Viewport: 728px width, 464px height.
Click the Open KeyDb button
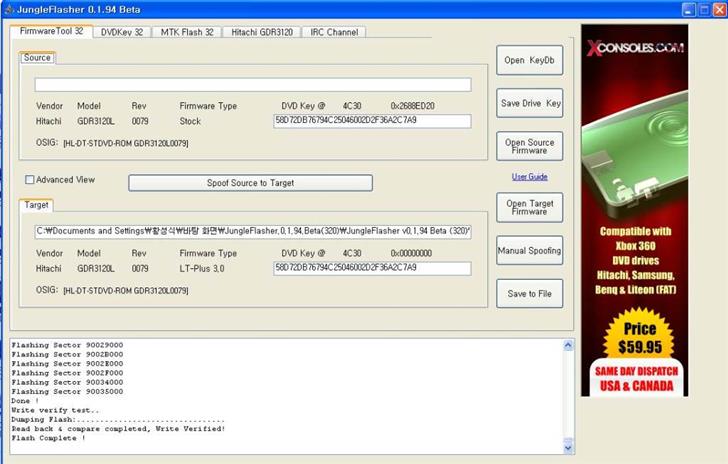529,60
